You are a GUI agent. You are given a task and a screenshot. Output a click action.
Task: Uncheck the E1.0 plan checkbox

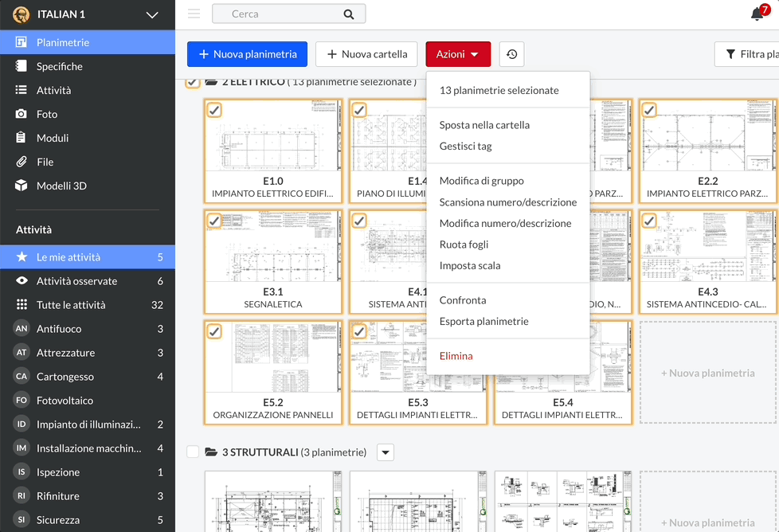point(214,110)
